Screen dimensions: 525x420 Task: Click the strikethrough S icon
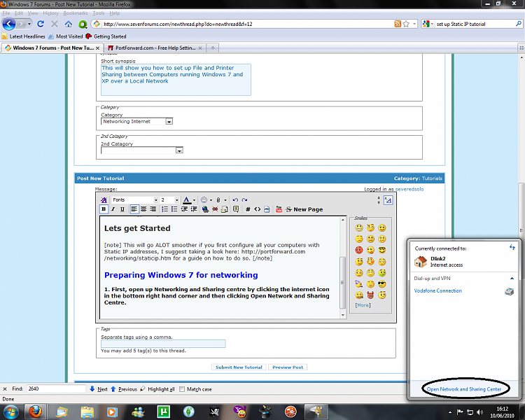tap(288, 209)
